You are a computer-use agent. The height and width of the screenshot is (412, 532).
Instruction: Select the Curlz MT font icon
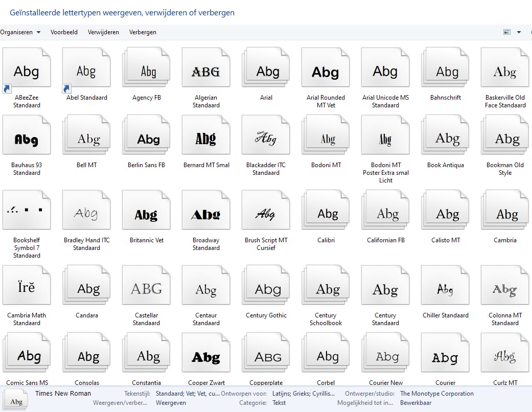tap(505, 353)
